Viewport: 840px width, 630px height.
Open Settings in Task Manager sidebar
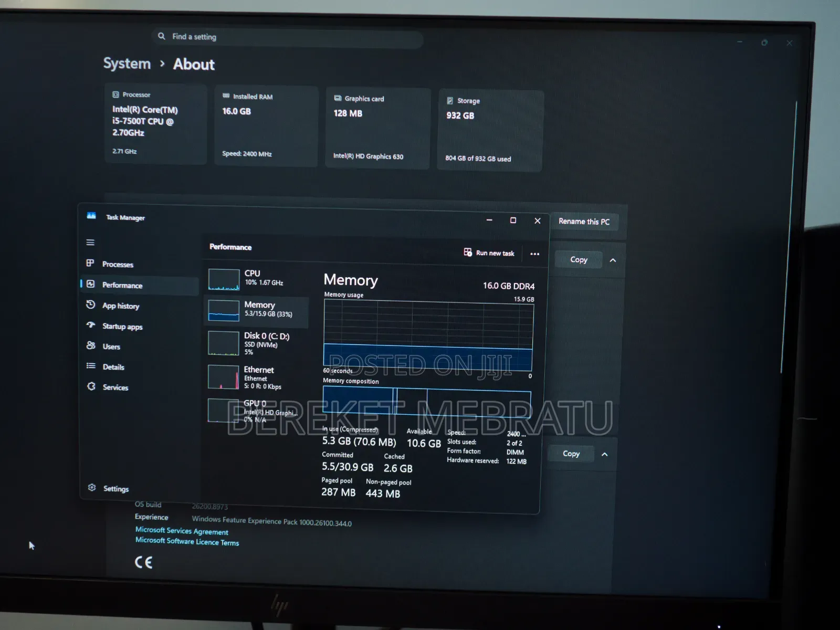coord(140,489)
